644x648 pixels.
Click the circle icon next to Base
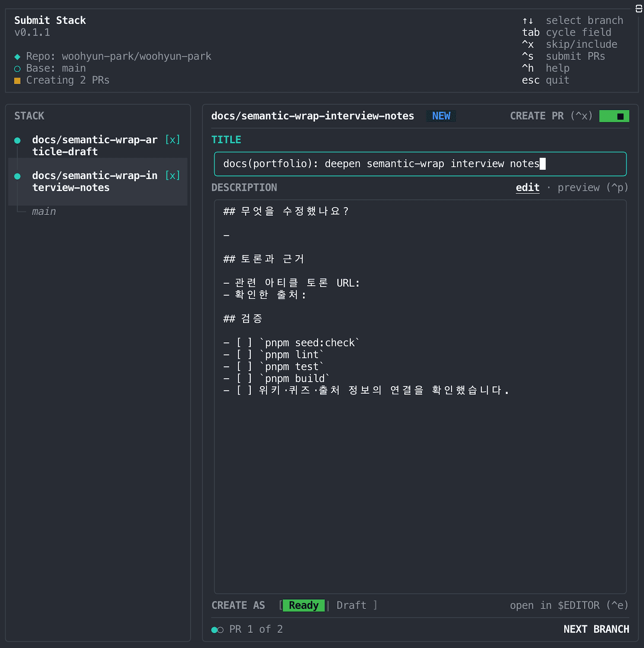tap(17, 69)
